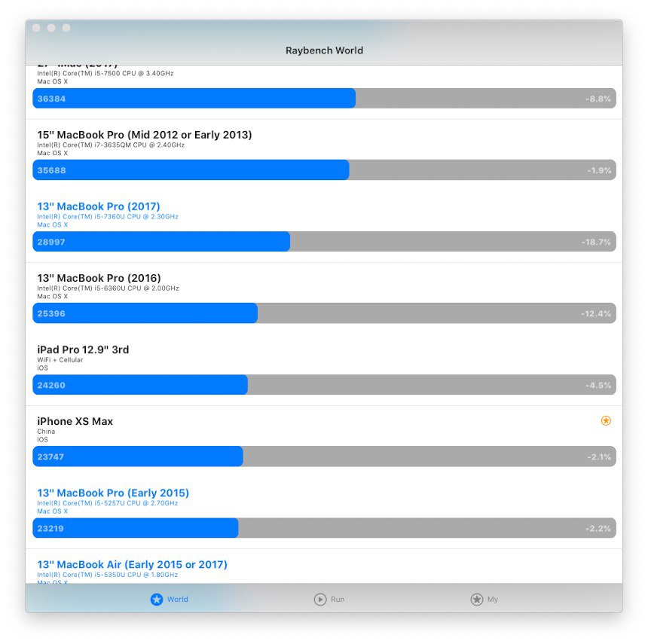The image size is (648, 644).
Task: Click the 23219 score bar
Action: (325, 528)
